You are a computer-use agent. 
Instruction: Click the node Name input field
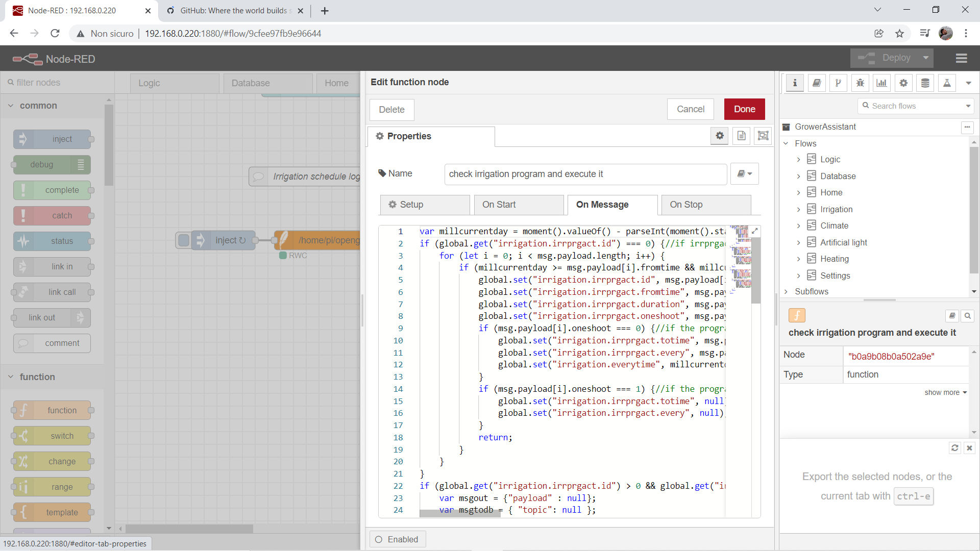point(585,174)
